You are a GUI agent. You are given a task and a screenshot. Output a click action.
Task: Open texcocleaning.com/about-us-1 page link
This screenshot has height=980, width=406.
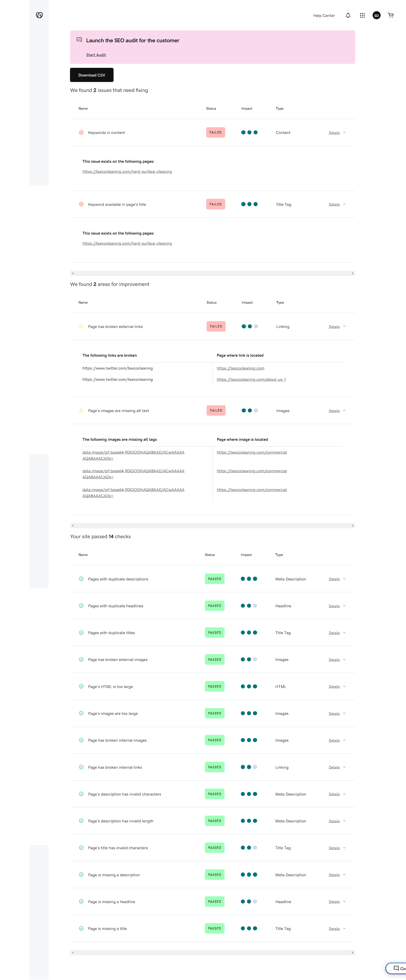251,379
